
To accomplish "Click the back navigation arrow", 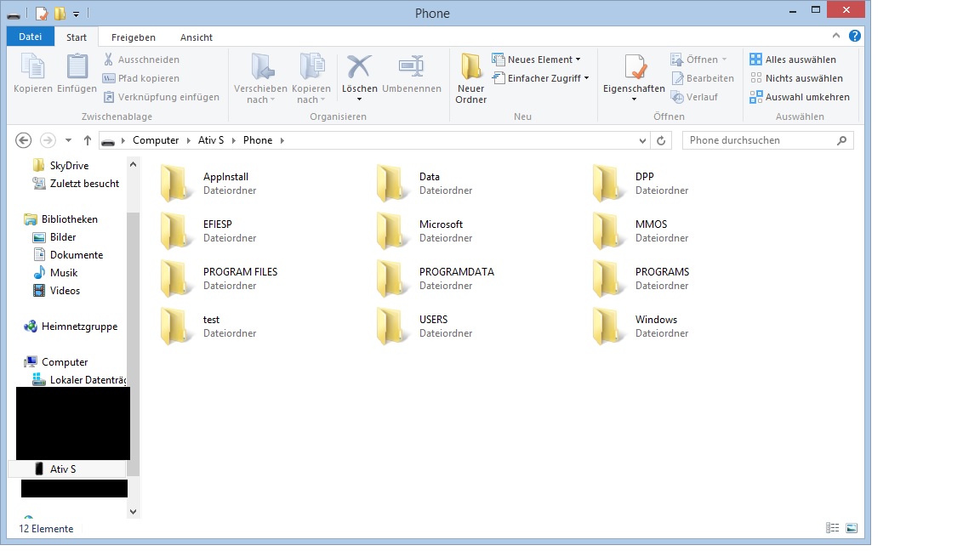I will 23,140.
